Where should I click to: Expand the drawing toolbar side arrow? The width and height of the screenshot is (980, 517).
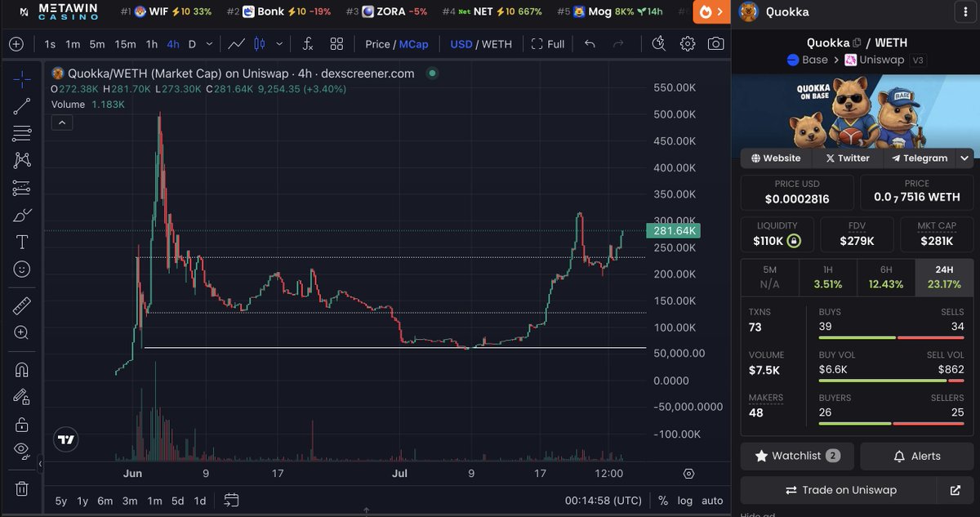[x=41, y=464]
